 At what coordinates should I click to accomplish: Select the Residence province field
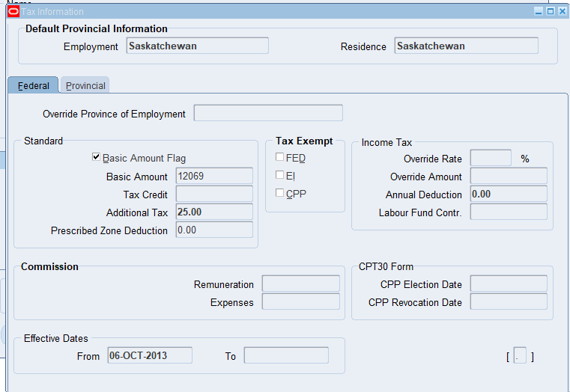click(x=466, y=46)
